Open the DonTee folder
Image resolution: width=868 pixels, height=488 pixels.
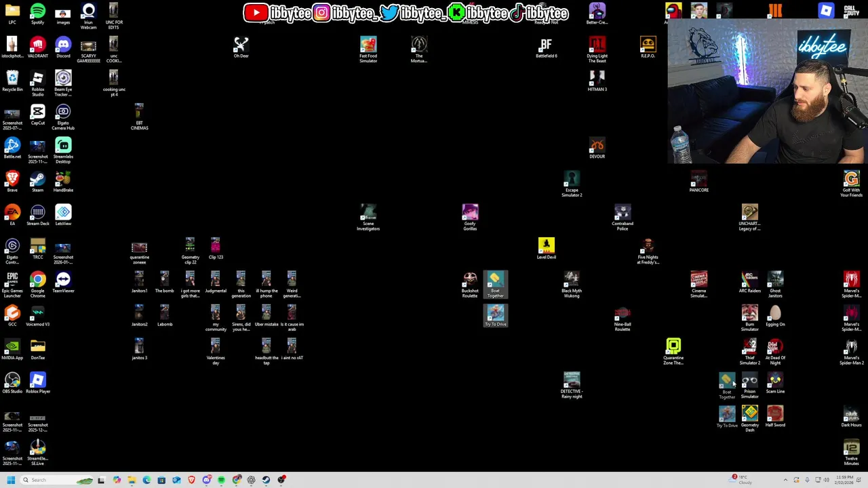(37, 350)
